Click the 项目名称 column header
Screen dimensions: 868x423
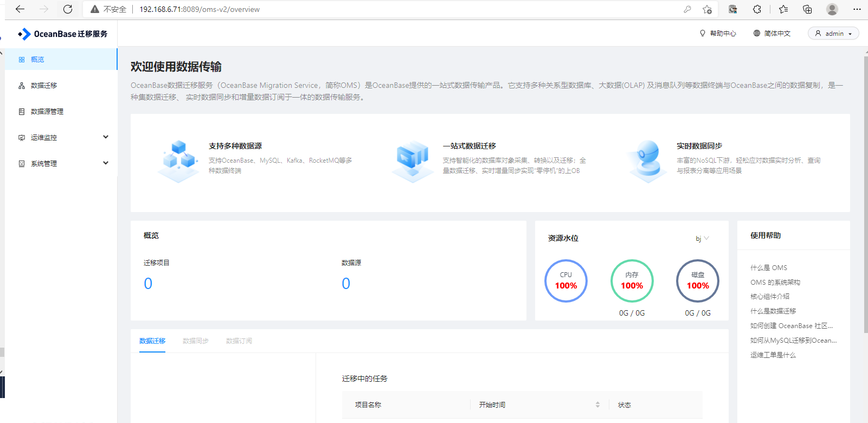[368, 405]
